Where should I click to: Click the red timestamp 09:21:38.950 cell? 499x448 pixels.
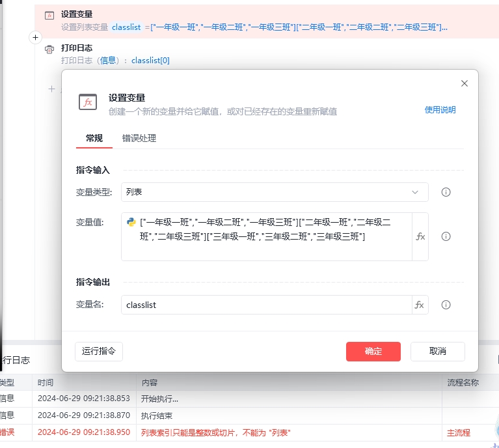coord(84,432)
